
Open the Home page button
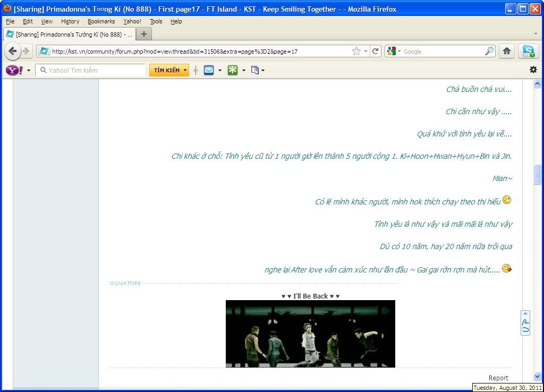(x=507, y=52)
